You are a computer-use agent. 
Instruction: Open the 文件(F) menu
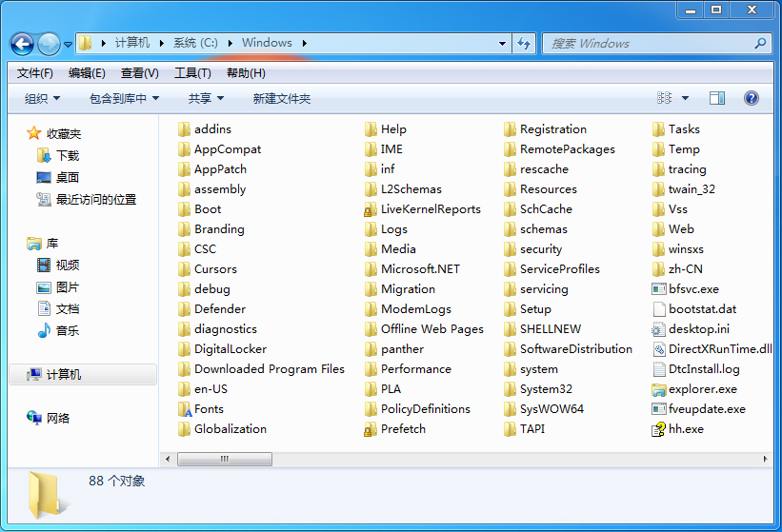35,73
